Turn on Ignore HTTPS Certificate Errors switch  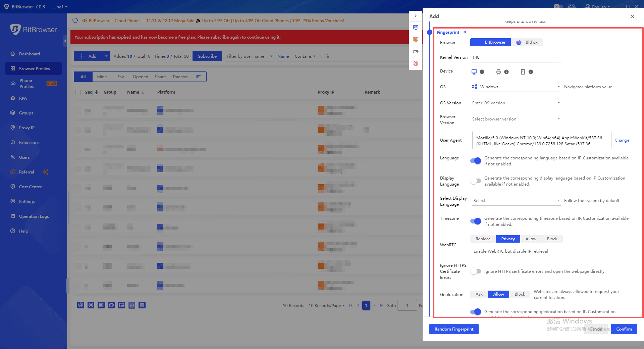point(476,271)
